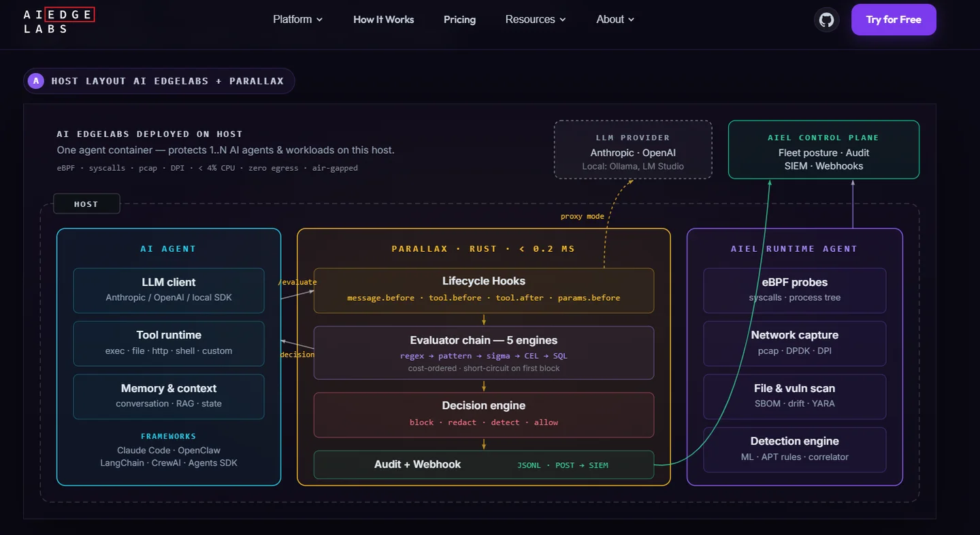Select the Evaluator chain — 5 engines block

point(484,353)
